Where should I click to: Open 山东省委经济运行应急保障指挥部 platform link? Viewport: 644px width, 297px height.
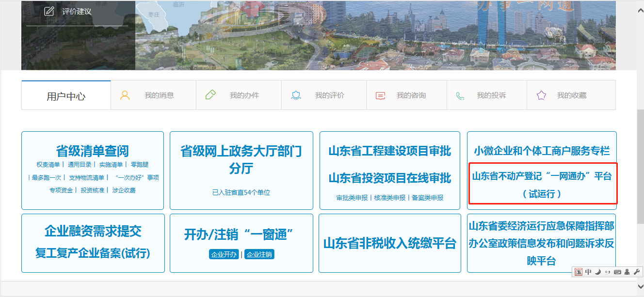point(542,243)
